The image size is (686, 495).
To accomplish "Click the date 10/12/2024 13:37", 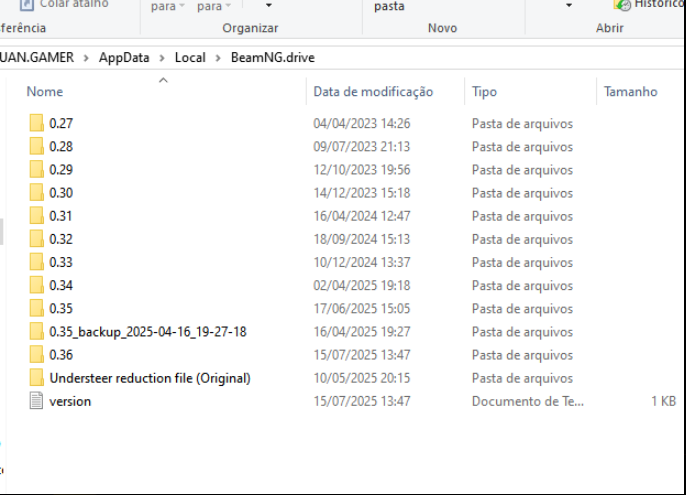I will 362,263.
